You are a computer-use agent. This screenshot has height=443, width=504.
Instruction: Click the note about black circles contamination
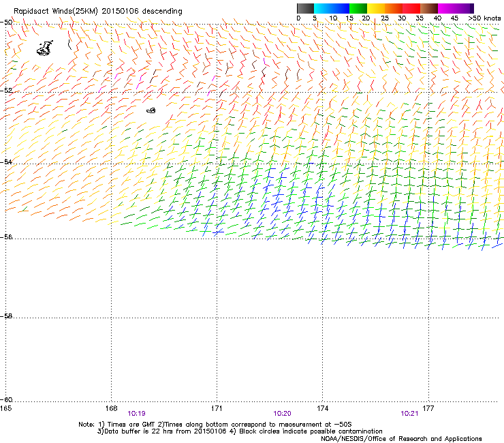(x=306, y=431)
